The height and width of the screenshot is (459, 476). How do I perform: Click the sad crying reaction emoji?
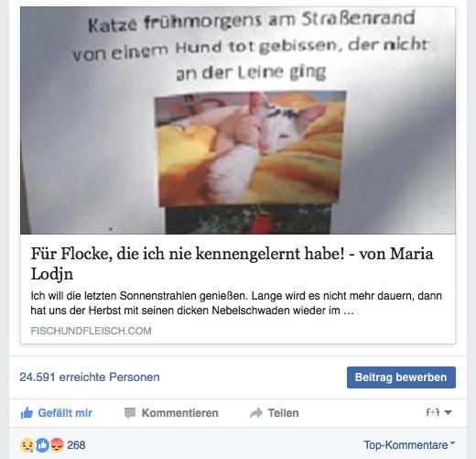[x=27, y=445]
